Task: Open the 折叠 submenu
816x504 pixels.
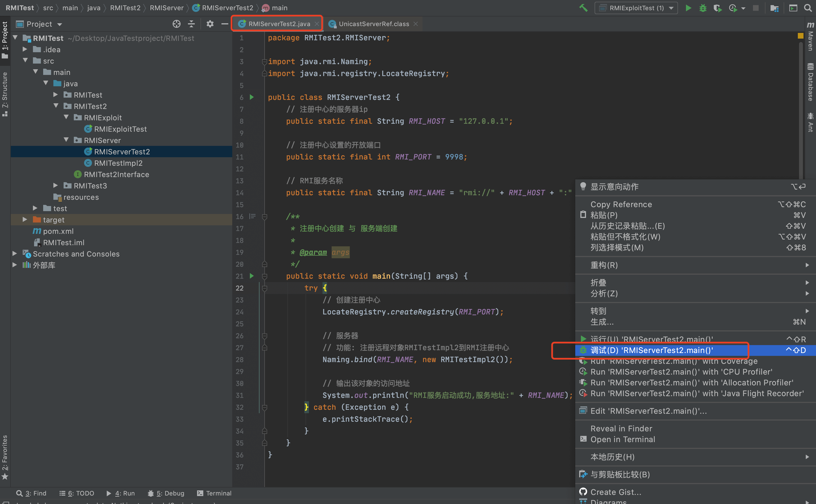Action: pyautogui.click(x=695, y=282)
